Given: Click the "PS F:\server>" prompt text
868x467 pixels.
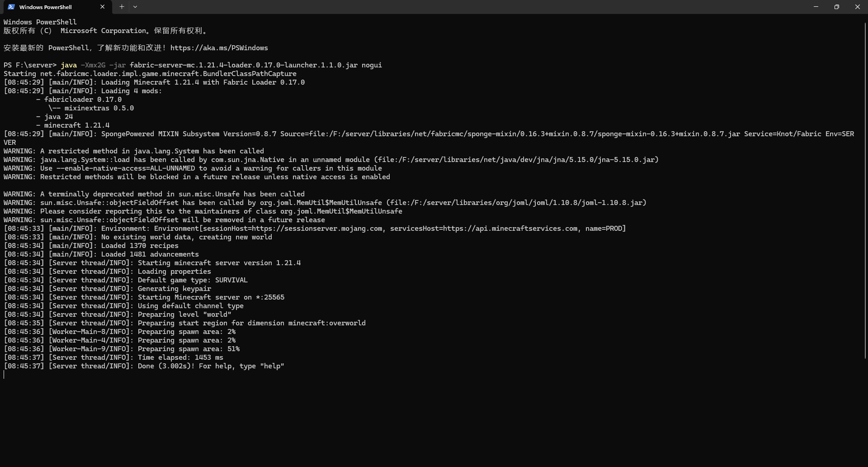Looking at the screenshot, I should (30, 65).
